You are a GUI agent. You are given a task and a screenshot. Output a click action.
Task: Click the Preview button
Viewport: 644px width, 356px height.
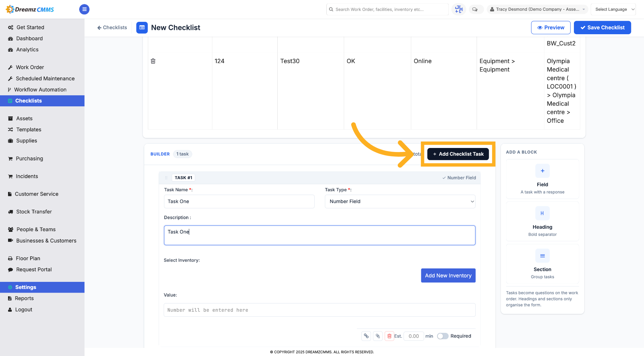tap(550, 28)
